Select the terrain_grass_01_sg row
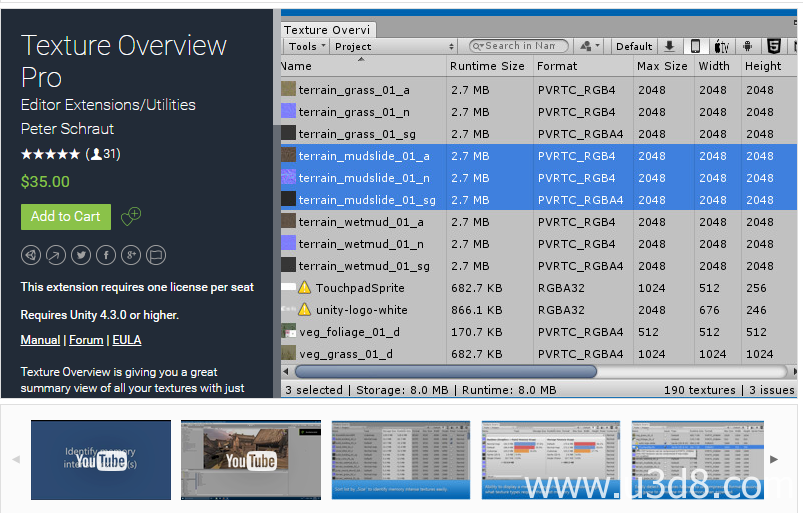 point(539,133)
